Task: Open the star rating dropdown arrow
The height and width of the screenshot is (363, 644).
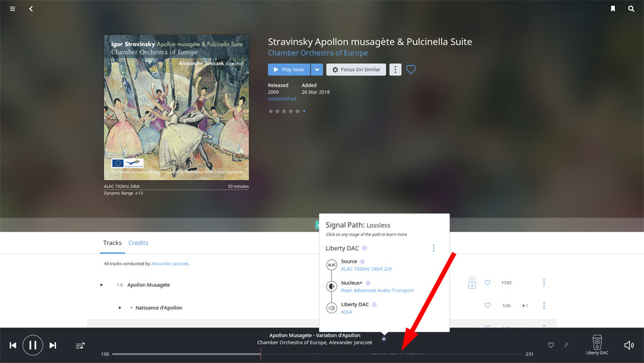Action: [304, 112]
